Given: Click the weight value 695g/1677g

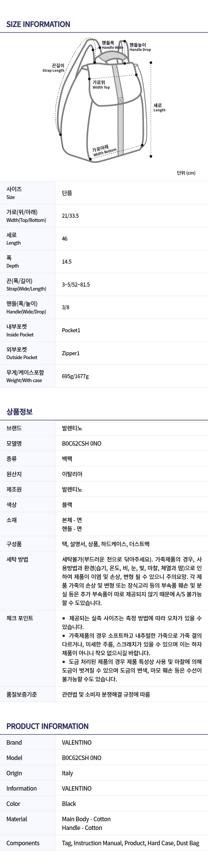Looking at the screenshot, I should point(75,376).
